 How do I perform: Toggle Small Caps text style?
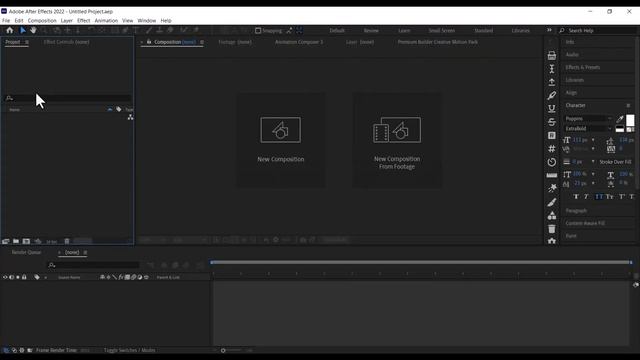pyautogui.click(x=609, y=197)
